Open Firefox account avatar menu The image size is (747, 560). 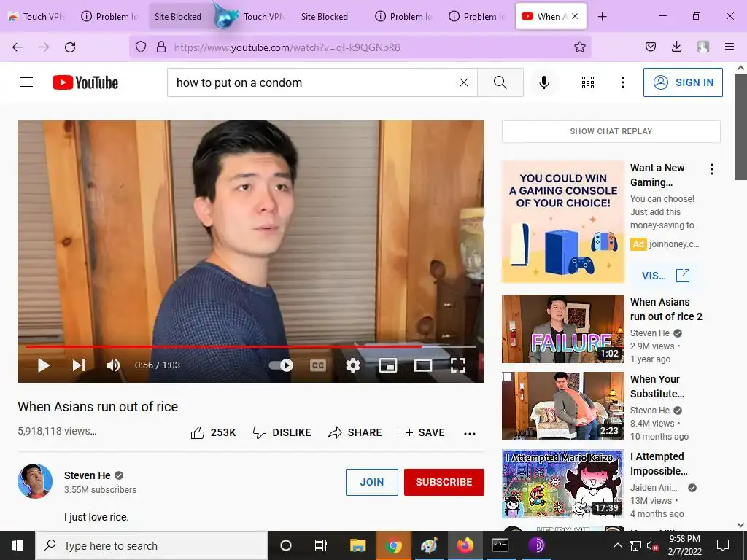coord(703,47)
